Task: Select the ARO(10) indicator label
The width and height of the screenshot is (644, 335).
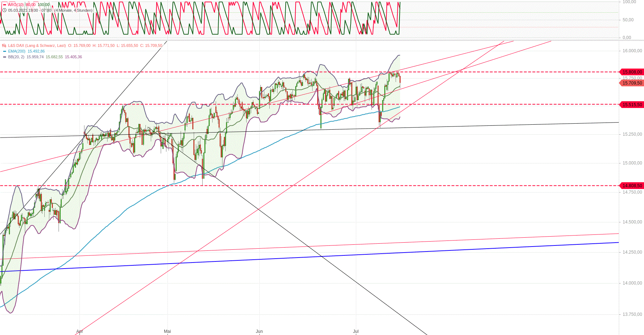Action: tap(16, 5)
